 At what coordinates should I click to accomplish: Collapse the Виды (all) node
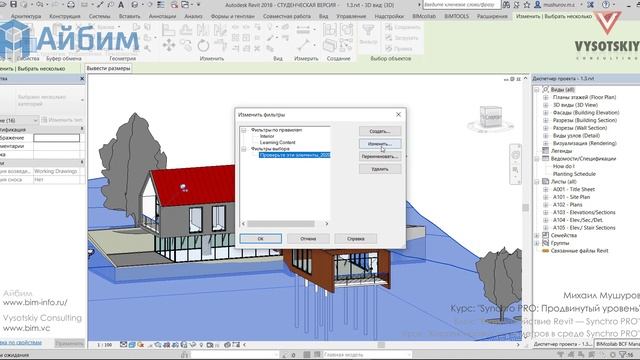(x=537, y=89)
